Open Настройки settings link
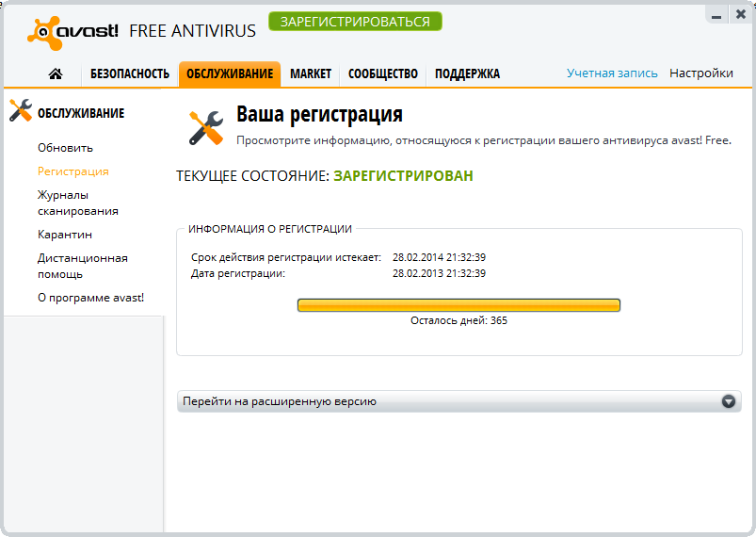This screenshot has height=537, width=756. point(701,73)
